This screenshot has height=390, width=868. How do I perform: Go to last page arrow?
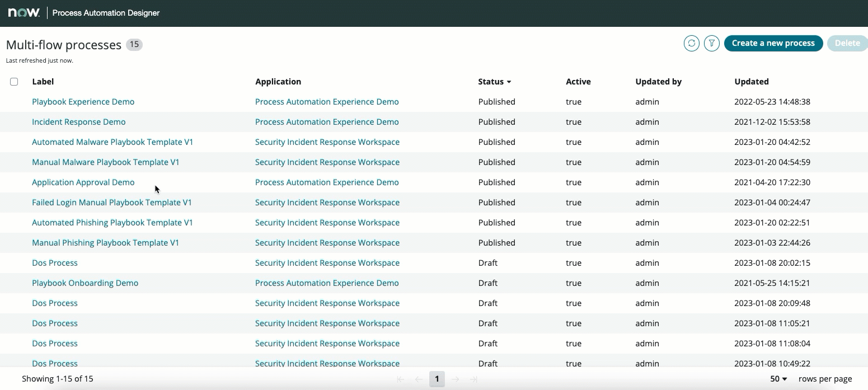tap(473, 379)
